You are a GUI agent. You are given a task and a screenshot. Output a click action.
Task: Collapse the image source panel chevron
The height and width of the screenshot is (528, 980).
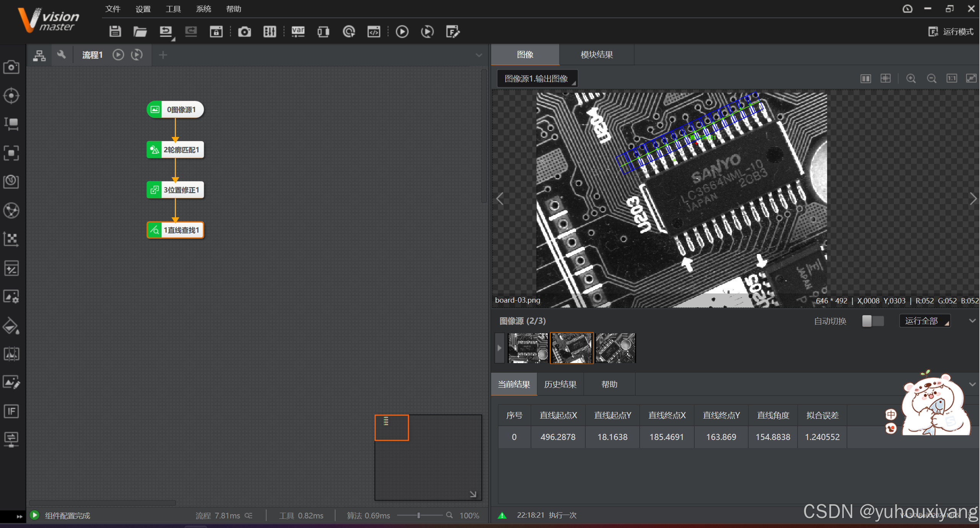coord(972,321)
